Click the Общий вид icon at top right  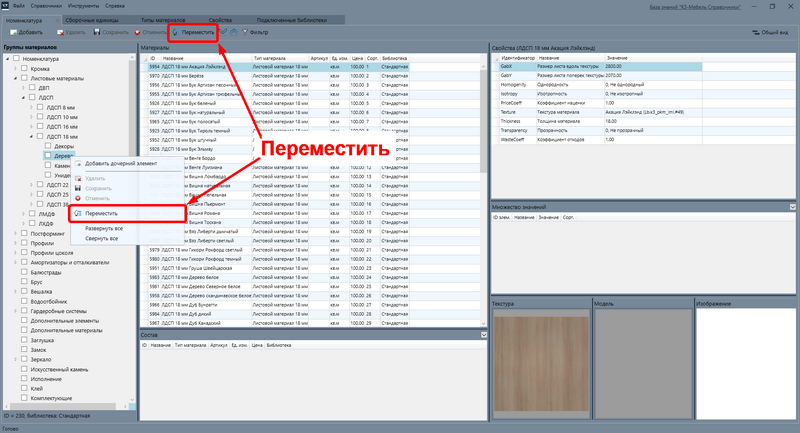click(x=756, y=32)
